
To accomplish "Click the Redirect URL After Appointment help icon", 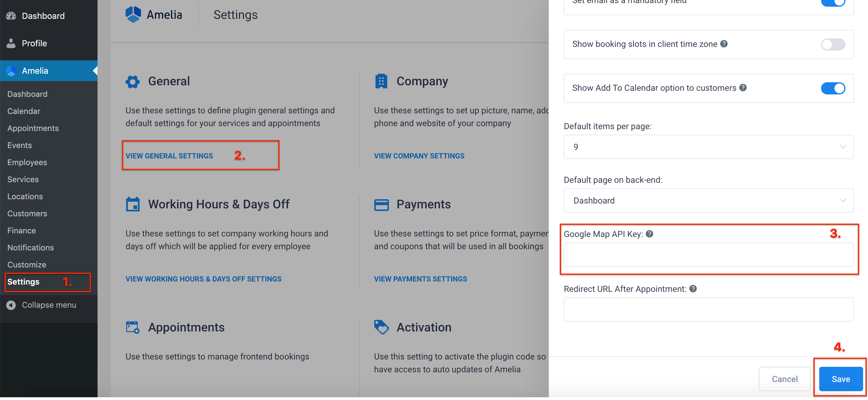I will [x=693, y=288].
